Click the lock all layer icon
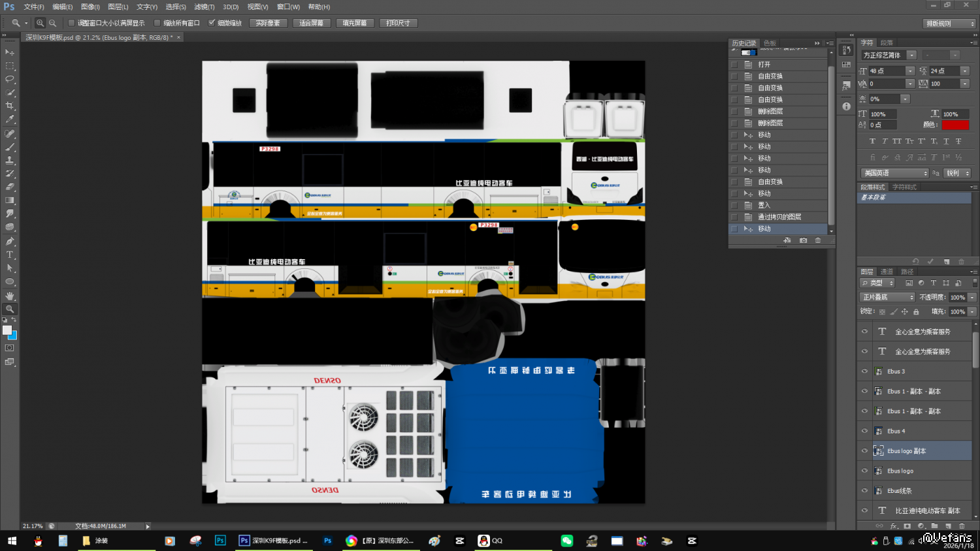Screen dimensions: 980x551 (916, 312)
